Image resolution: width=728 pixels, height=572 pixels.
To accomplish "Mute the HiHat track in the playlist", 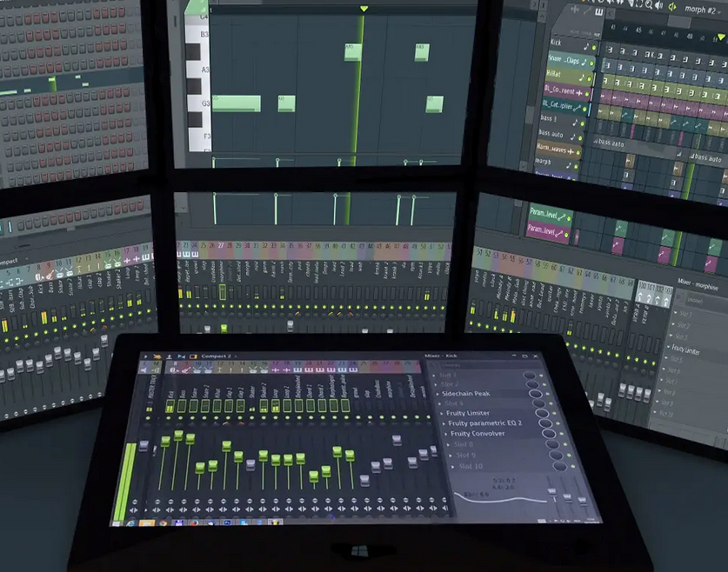I will (590, 79).
